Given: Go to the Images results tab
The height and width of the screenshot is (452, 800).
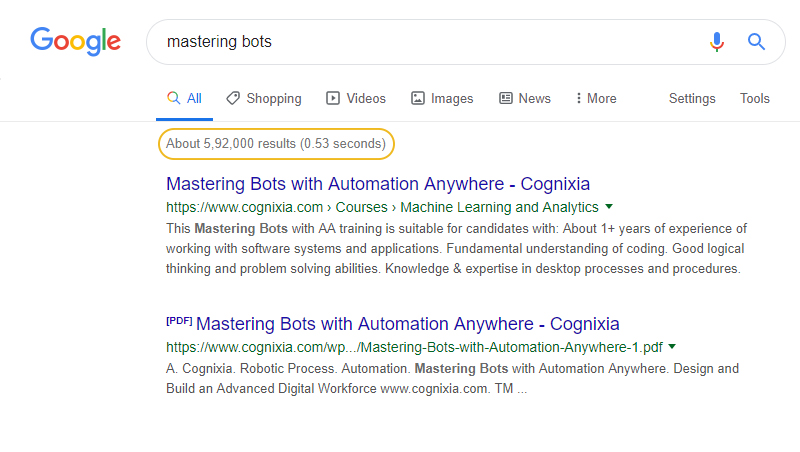Looking at the screenshot, I should coord(442,98).
